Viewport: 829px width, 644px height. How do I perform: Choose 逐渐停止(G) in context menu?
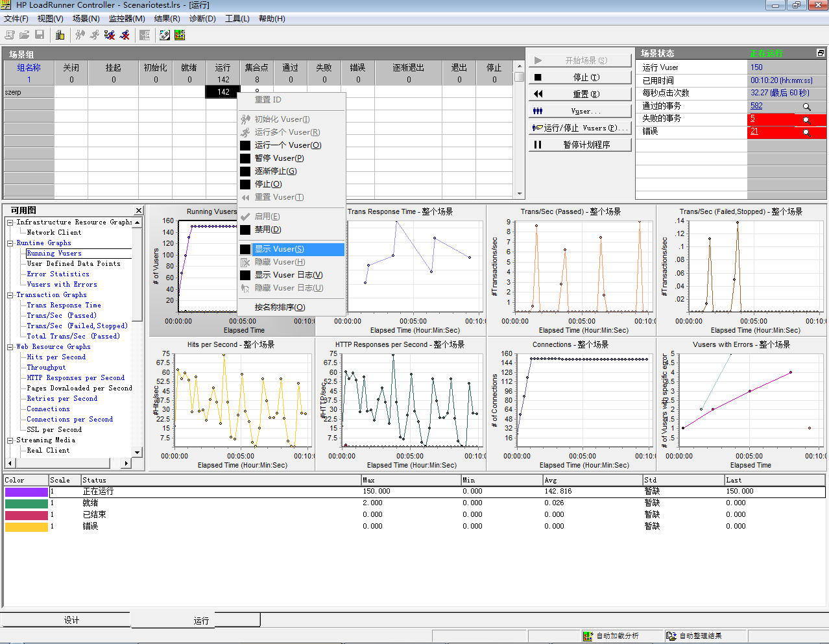tap(291, 171)
